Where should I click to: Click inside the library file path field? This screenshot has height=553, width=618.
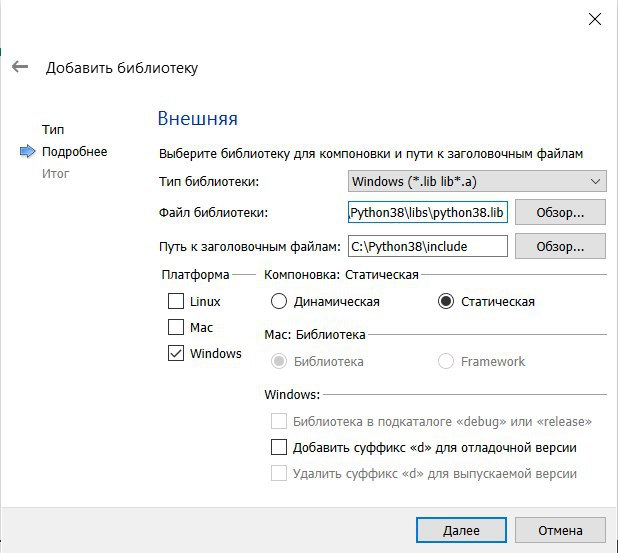(428, 212)
